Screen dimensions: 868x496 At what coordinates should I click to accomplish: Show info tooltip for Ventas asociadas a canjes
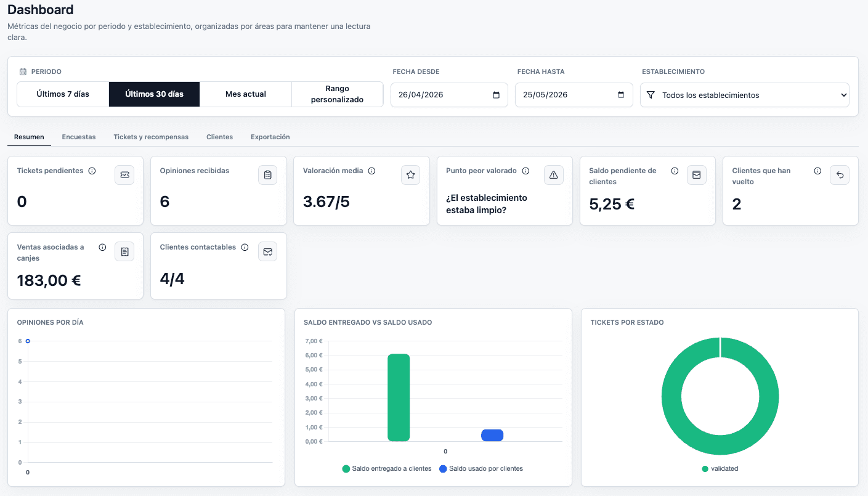102,247
